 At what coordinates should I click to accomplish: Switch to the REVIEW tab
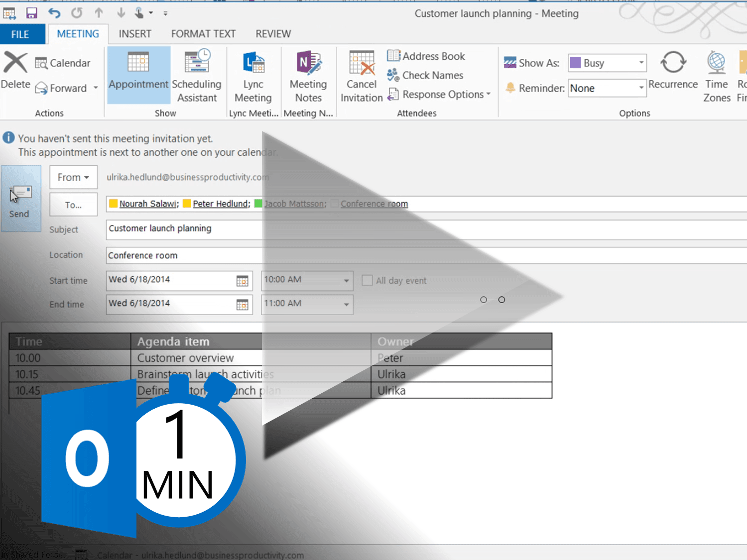pyautogui.click(x=273, y=34)
